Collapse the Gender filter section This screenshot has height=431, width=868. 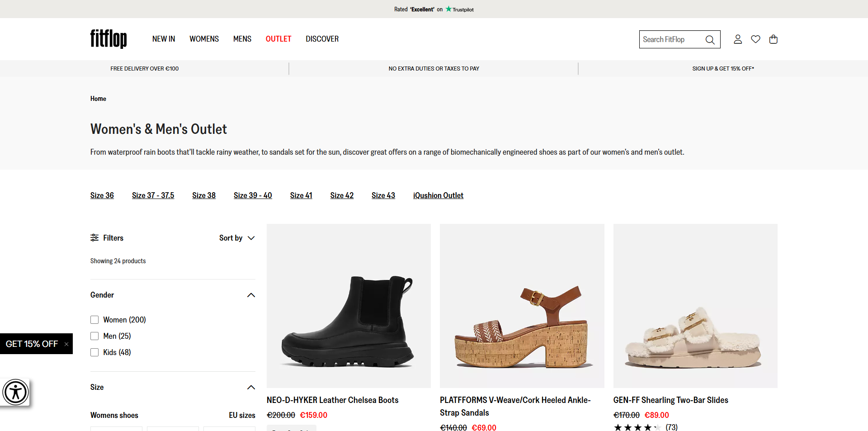[x=251, y=295]
